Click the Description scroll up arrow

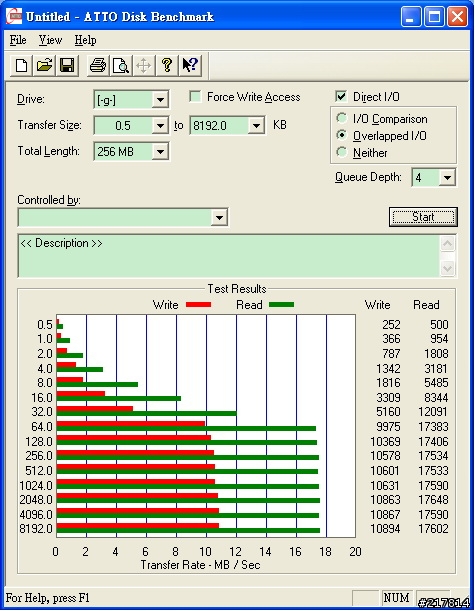(447, 244)
